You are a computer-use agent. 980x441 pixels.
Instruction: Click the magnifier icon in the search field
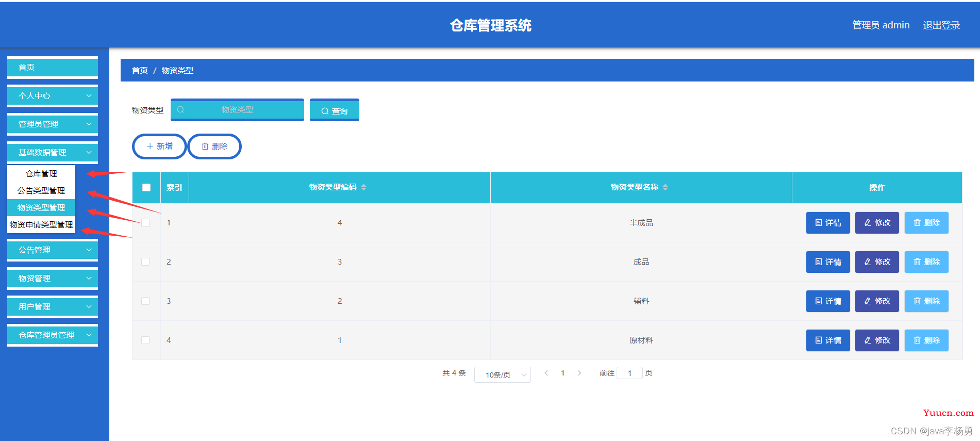point(180,109)
